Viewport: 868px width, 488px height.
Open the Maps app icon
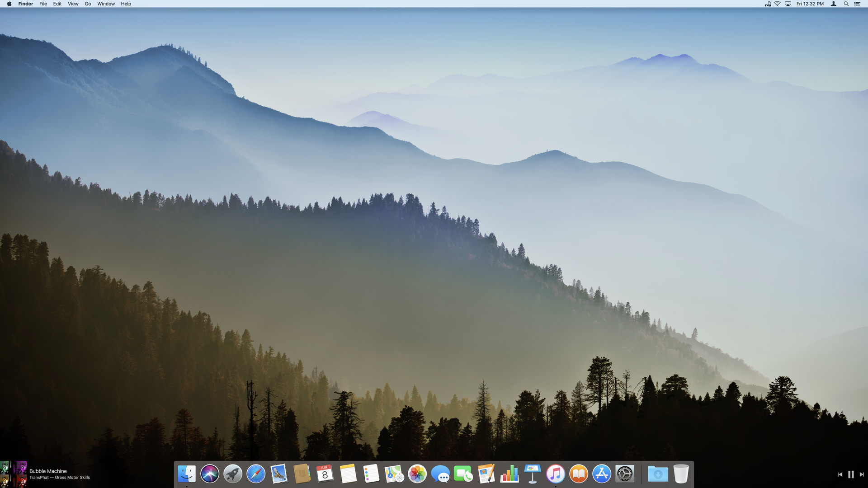tap(394, 474)
